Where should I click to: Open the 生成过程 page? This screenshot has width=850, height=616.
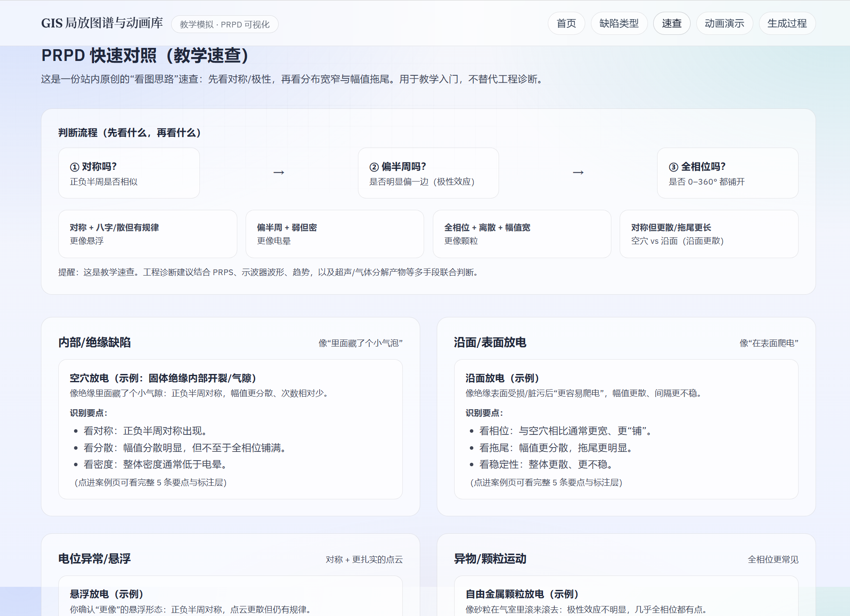click(787, 24)
